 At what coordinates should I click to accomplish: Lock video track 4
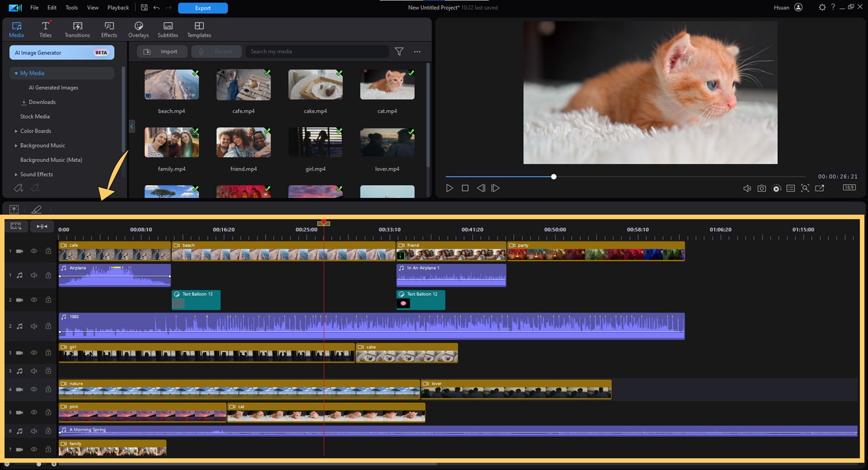tap(48, 390)
